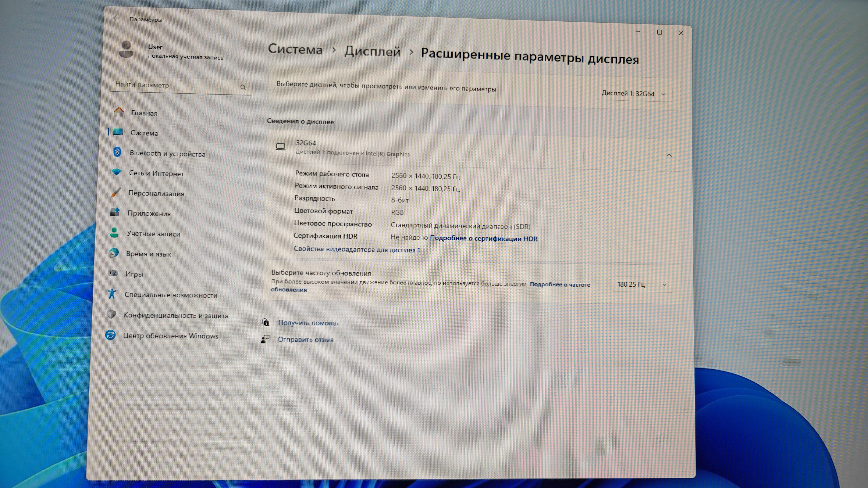Open Свойства видеоадаптера для дисплея 1

click(x=356, y=250)
